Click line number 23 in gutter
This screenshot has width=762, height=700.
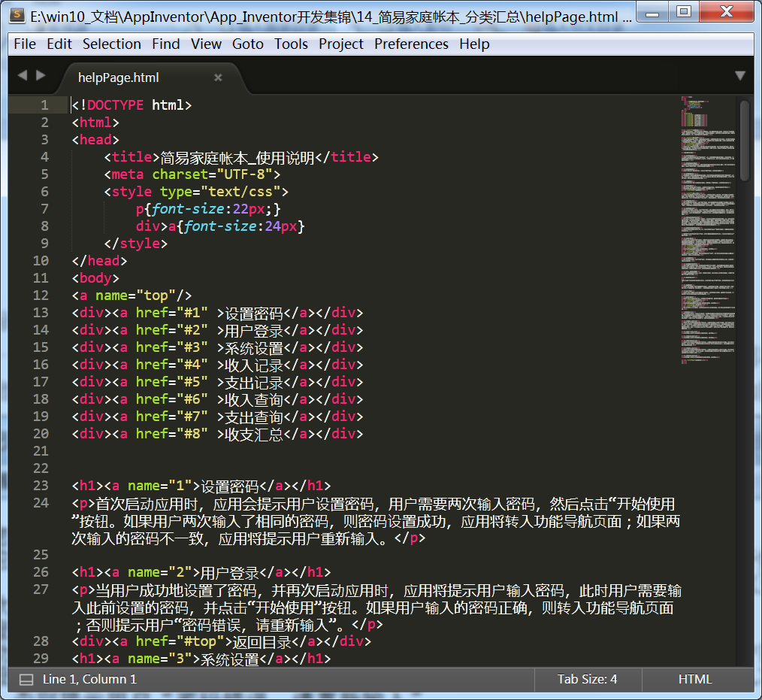point(41,486)
